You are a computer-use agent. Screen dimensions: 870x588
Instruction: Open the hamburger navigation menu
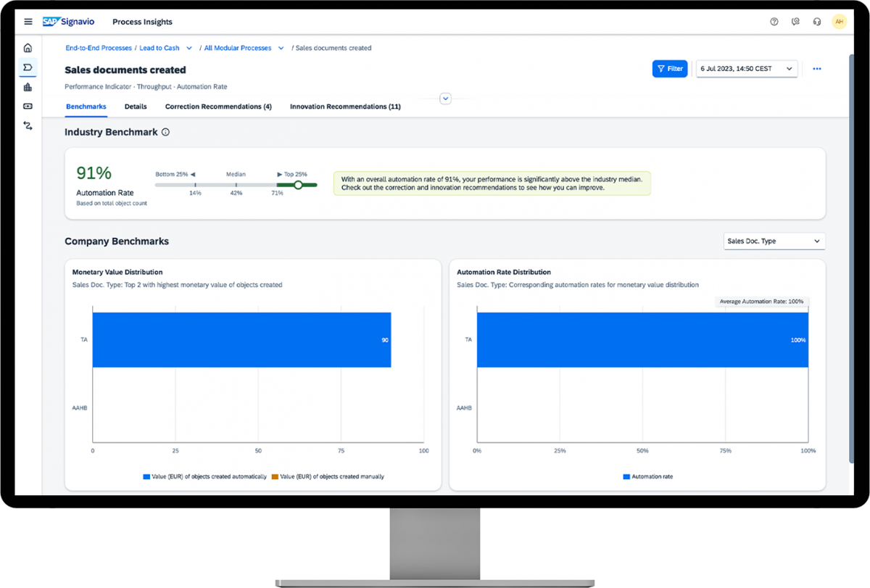click(x=28, y=21)
